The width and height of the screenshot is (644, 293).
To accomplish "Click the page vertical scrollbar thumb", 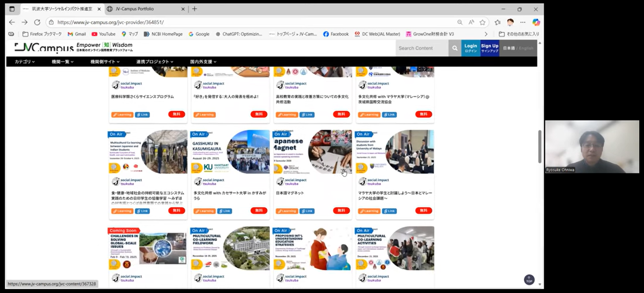I will tap(540, 146).
